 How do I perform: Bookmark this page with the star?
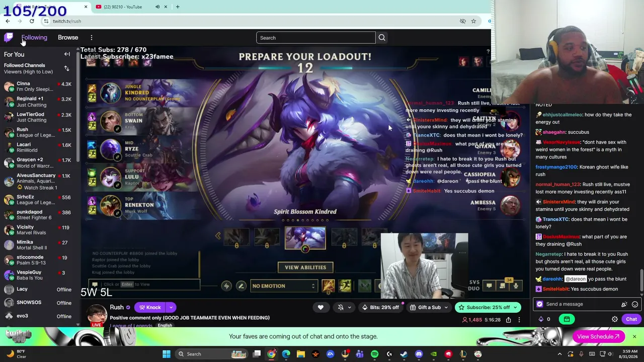pyautogui.click(x=473, y=21)
